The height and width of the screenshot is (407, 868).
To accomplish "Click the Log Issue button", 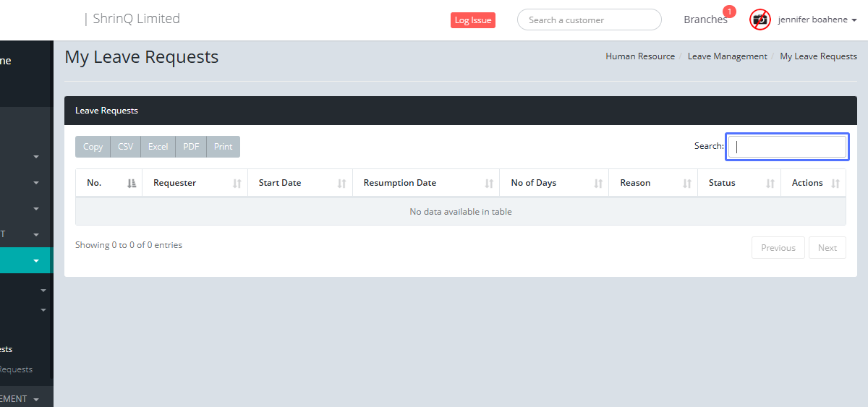I will tap(472, 20).
